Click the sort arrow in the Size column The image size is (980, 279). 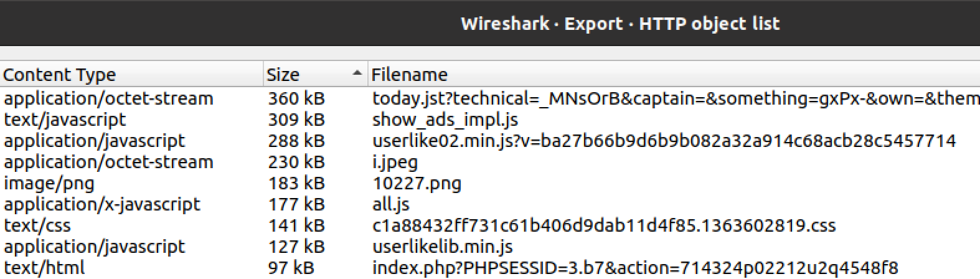(357, 73)
